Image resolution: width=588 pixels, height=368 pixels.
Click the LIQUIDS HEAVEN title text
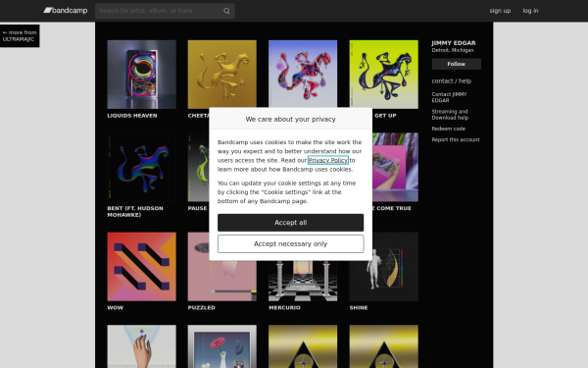[x=132, y=116]
